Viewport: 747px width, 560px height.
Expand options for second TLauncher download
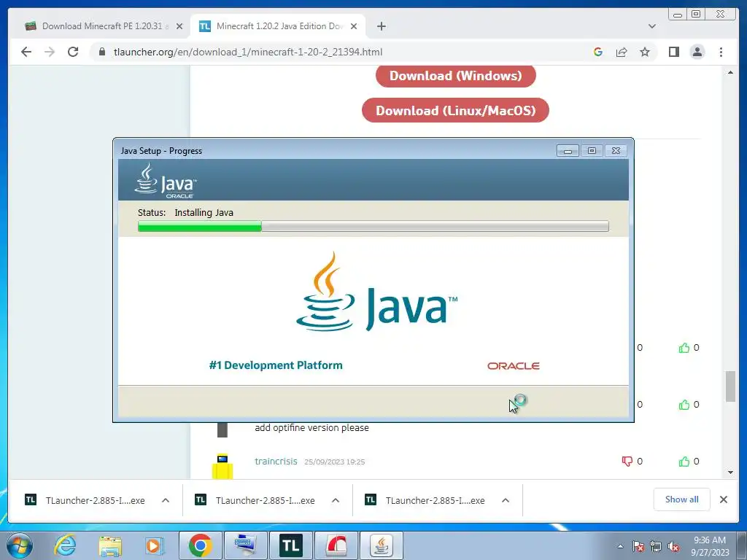(336, 500)
